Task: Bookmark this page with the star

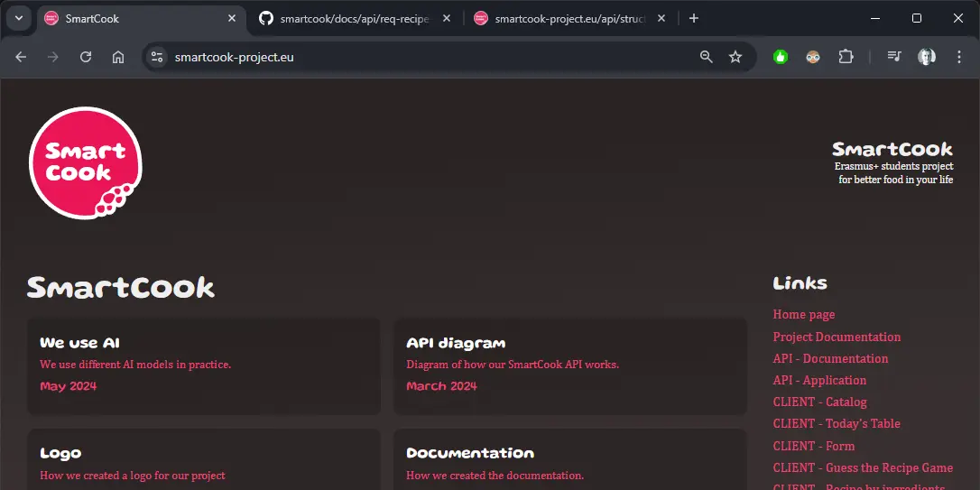Action: 735,57
